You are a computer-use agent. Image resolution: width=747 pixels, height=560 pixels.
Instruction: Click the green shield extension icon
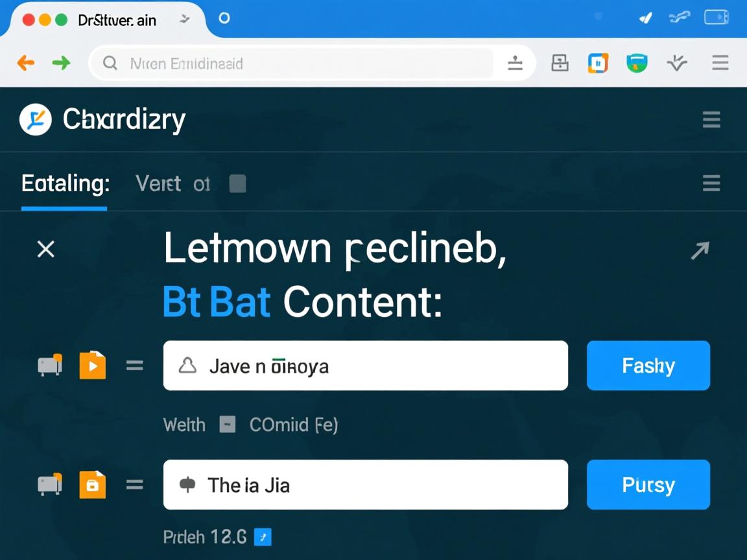click(637, 63)
